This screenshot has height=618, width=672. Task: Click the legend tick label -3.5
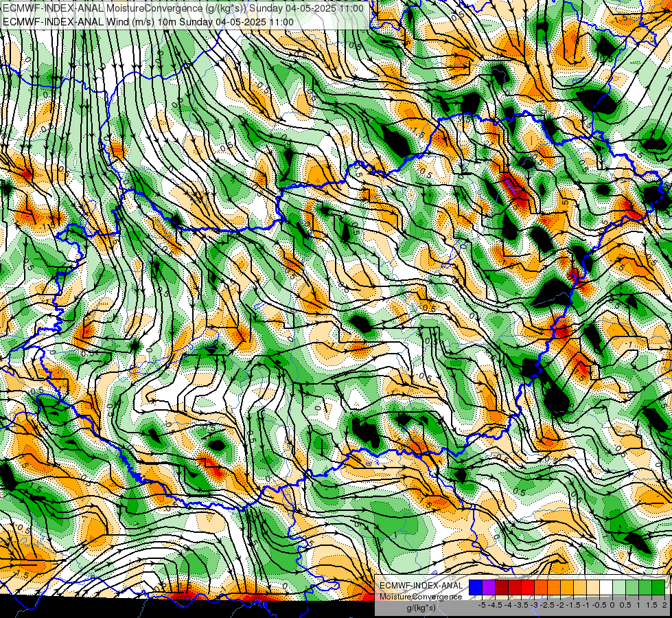click(522, 605)
